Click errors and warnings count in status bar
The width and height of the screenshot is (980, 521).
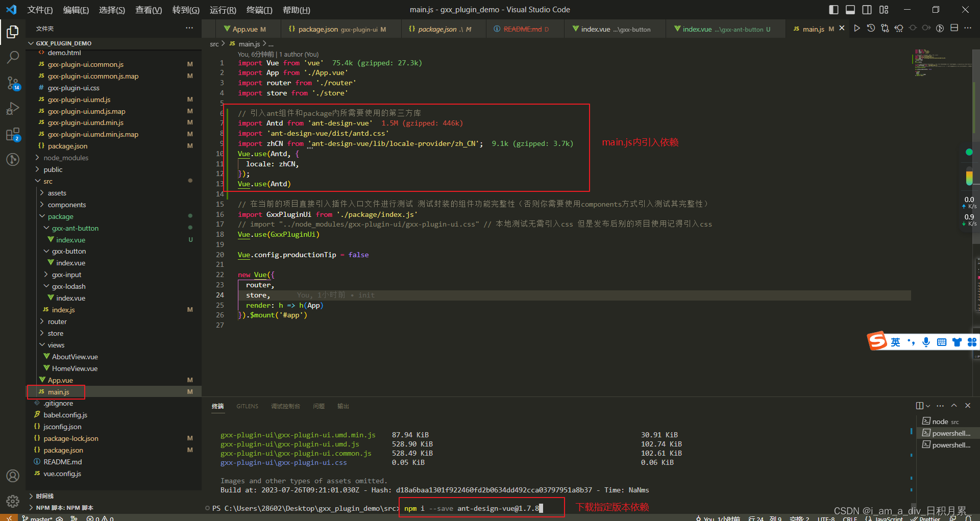(x=100, y=518)
